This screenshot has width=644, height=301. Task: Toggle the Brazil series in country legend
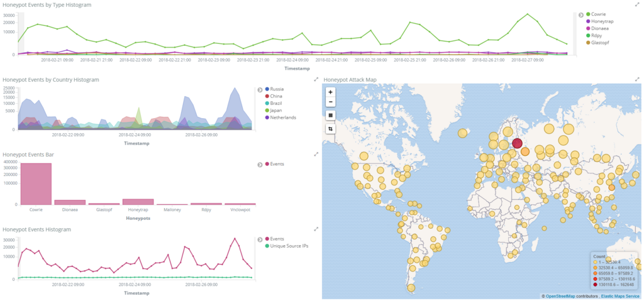tap(274, 103)
